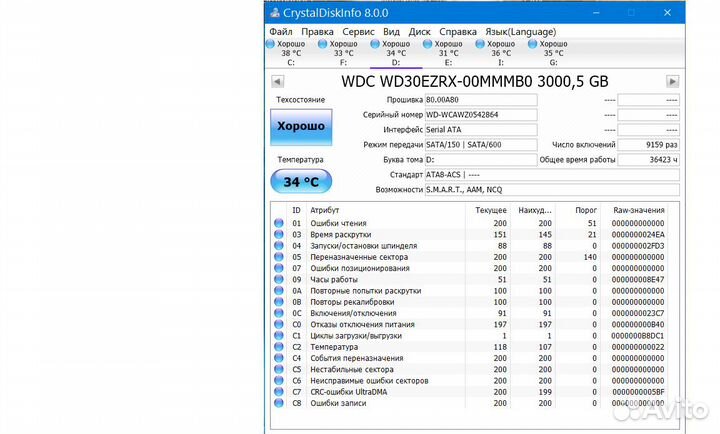Select the Температура attribute name

point(334,347)
